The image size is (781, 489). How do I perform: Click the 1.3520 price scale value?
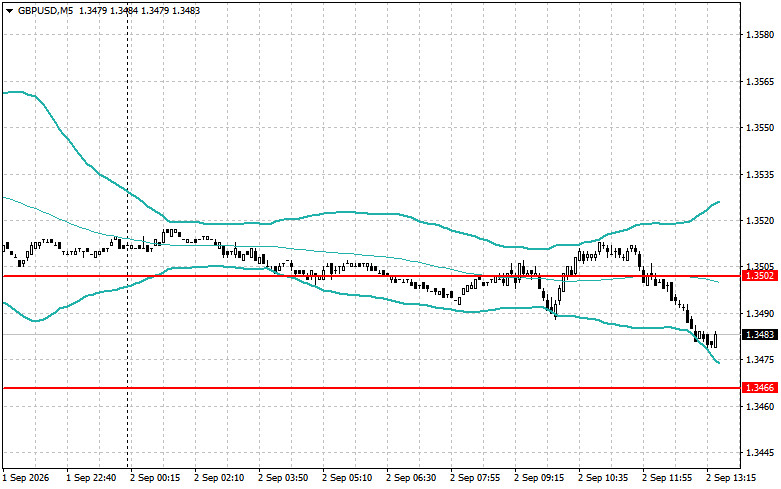coord(760,221)
